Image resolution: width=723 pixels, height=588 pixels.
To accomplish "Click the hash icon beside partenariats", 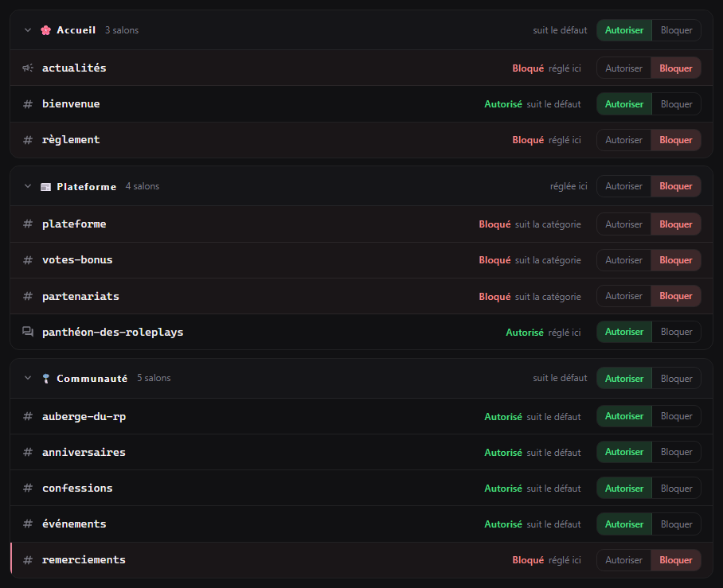I will click(x=28, y=296).
